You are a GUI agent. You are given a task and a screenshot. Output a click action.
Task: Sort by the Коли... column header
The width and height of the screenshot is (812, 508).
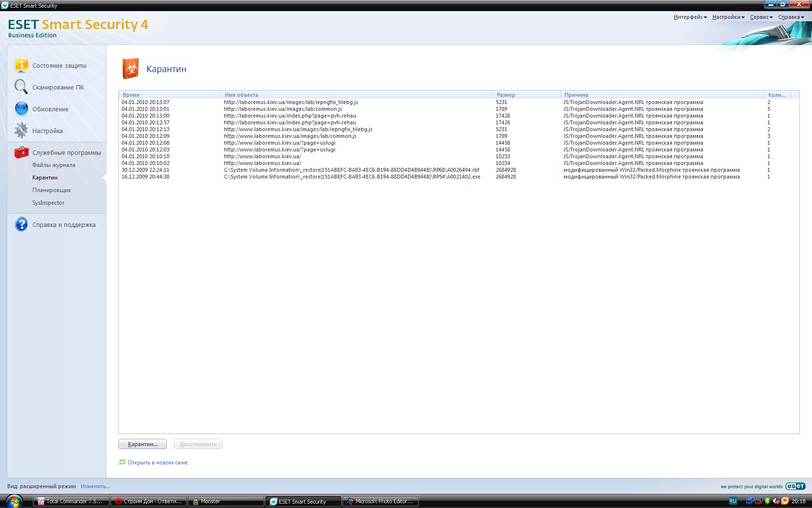point(779,95)
